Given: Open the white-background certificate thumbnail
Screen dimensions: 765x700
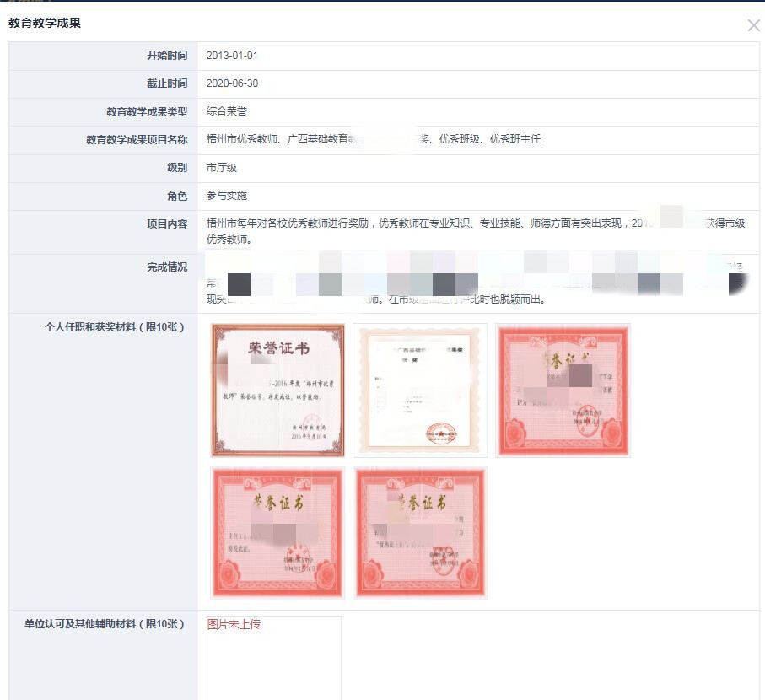Looking at the screenshot, I should tap(420, 390).
